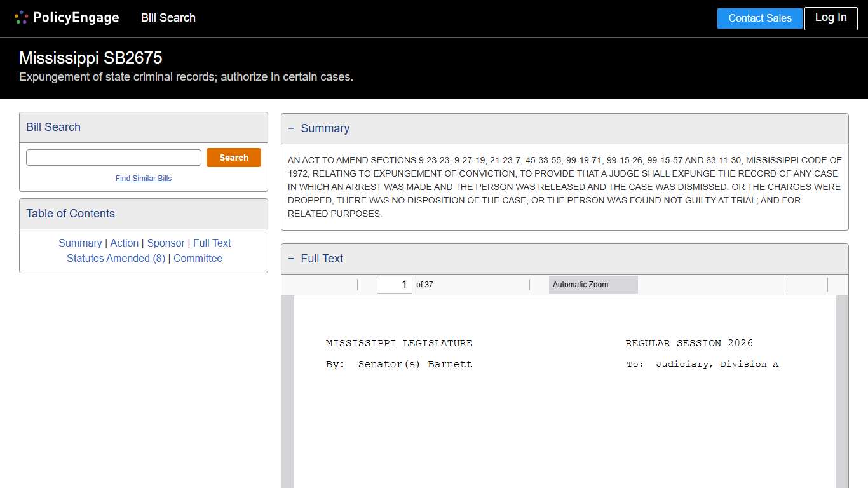
Task: Click the Log In button
Action: tap(830, 18)
